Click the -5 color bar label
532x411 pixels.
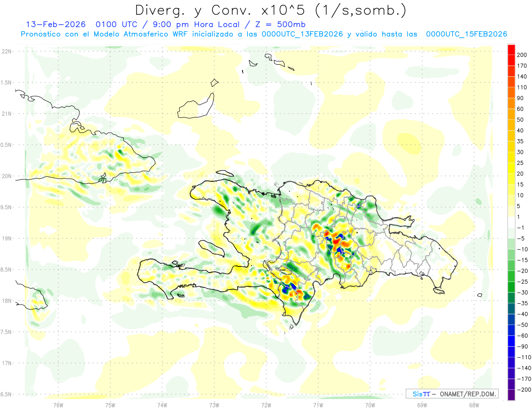pos(520,239)
